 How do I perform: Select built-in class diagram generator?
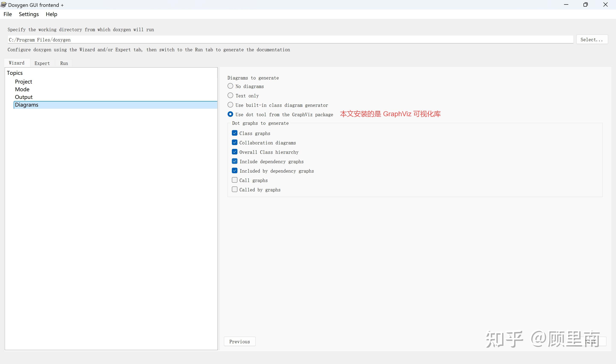(x=230, y=105)
